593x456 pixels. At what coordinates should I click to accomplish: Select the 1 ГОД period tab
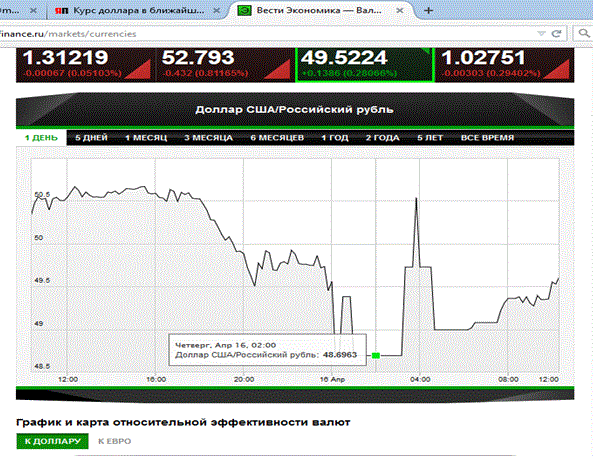pyautogui.click(x=335, y=138)
